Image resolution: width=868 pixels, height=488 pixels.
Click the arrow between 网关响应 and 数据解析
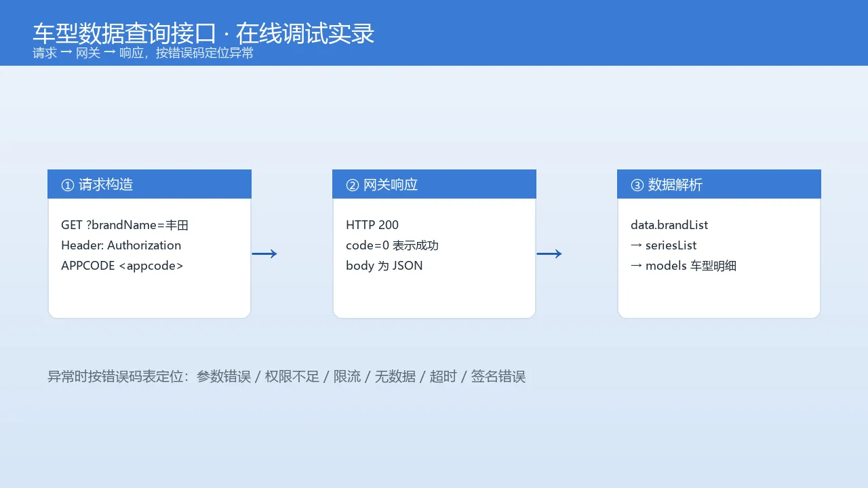click(549, 254)
